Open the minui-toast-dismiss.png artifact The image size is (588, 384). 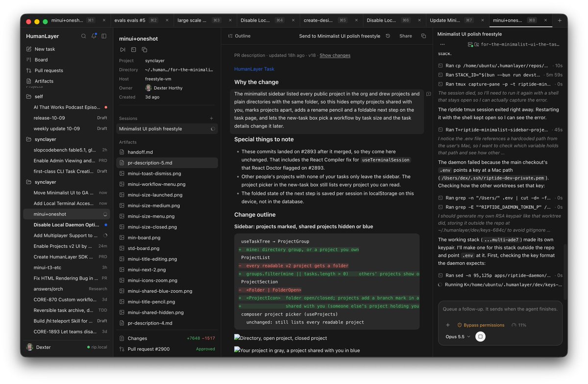pos(167,174)
